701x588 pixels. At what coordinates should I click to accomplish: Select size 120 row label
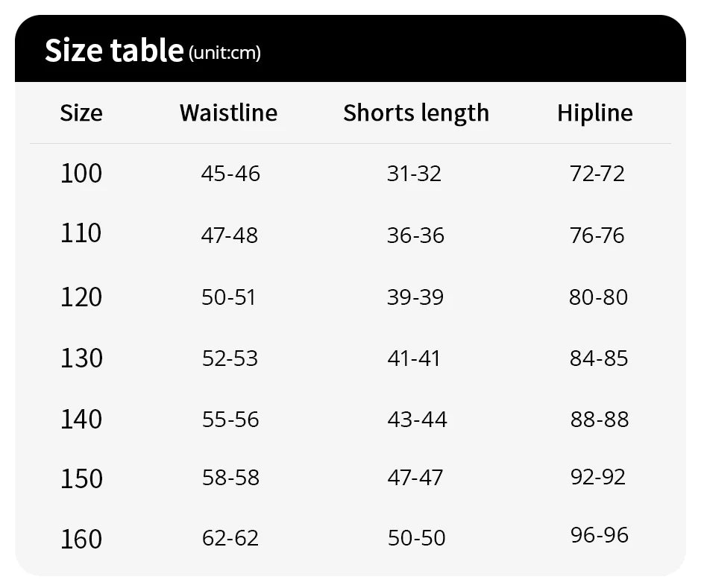click(x=81, y=297)
